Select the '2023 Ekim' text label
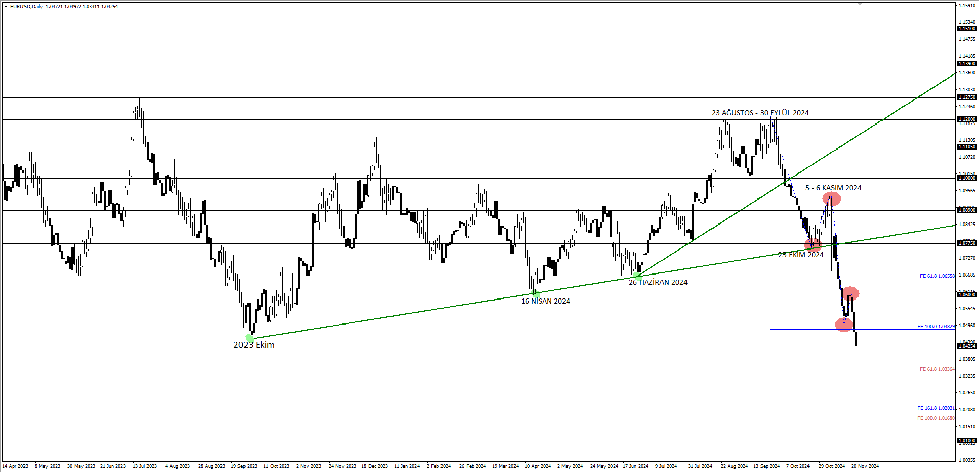 click(254, 345)
